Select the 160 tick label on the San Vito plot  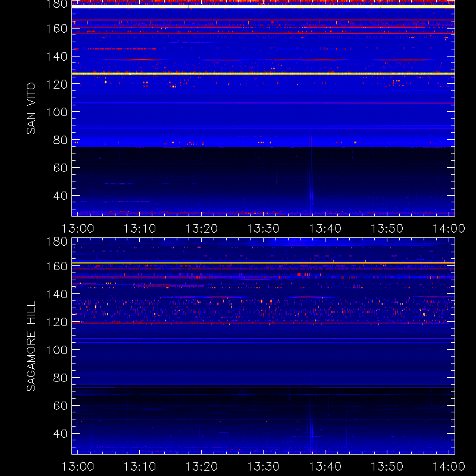click(57, 29)
